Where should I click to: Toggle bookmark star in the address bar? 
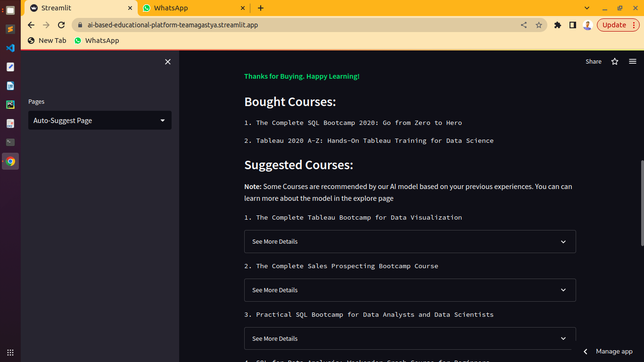click(x=539, y=25)
